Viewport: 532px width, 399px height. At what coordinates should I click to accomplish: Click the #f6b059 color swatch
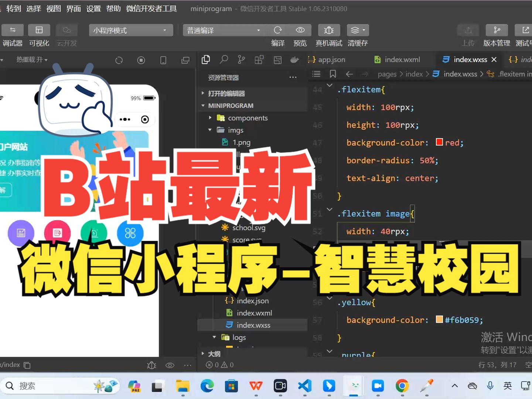click(439, 319)
